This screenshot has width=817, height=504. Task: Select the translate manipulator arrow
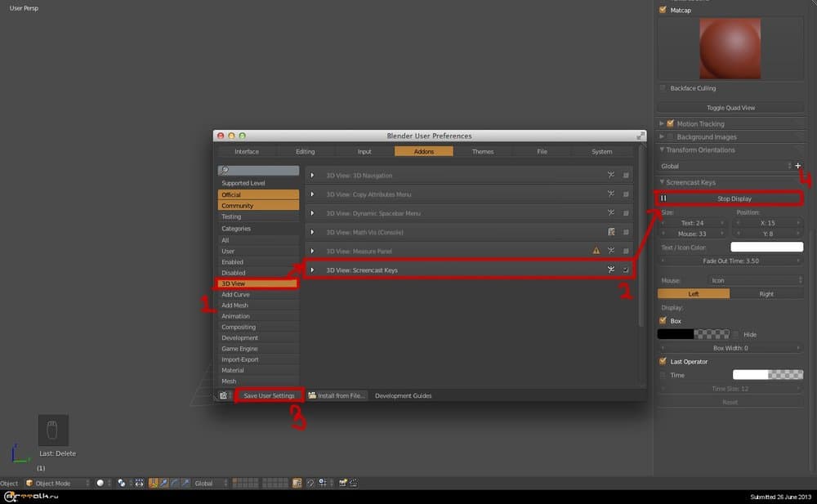pos(163,483)
